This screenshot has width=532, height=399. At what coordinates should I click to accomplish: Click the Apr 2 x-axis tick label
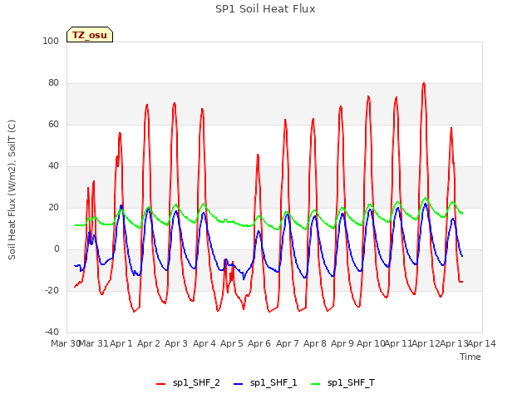[149, 343]
